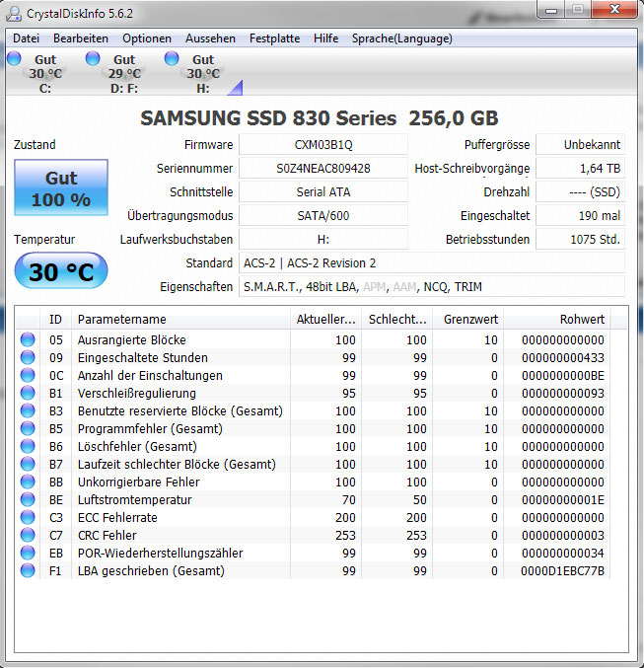Viewport: 644px width, 668px height.
Task: Click raw value 000000000433
Action: coord(563,358)
